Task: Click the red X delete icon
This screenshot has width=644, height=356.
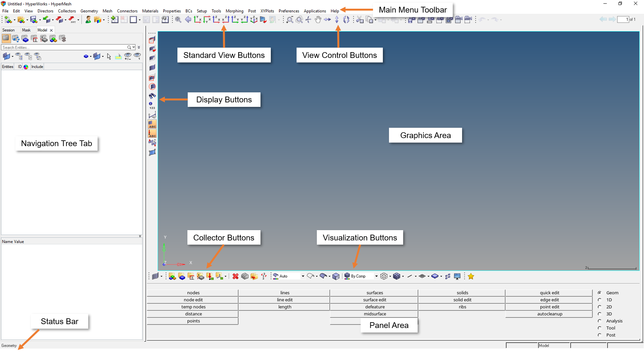Action: pyautogui.click(x=235, y=276)
